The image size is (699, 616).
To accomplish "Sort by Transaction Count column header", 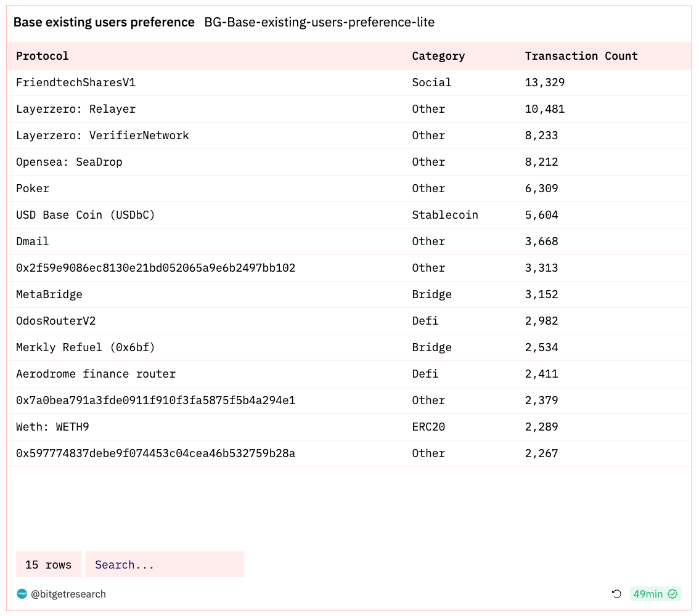I will 581,56.
